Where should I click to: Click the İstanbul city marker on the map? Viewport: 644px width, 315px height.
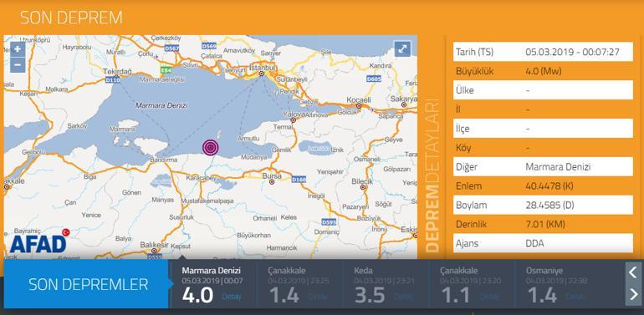[x=261, y=74]
